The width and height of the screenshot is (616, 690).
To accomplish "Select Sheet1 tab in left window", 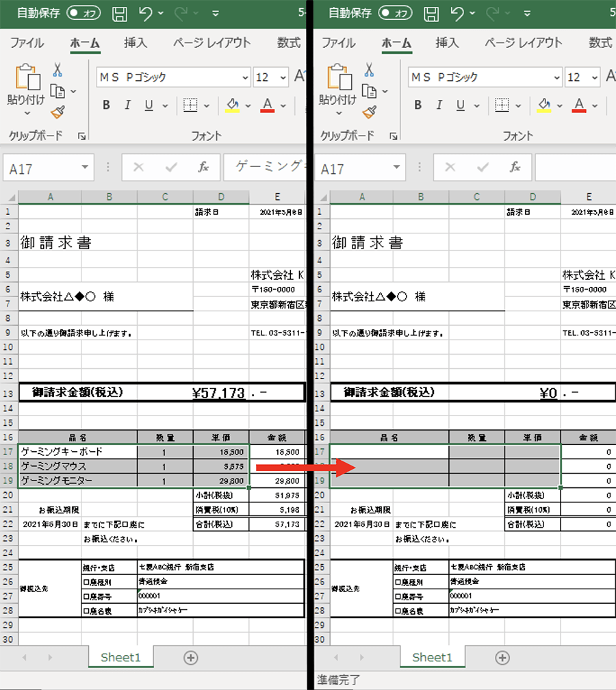I will (x=120, y=657).
